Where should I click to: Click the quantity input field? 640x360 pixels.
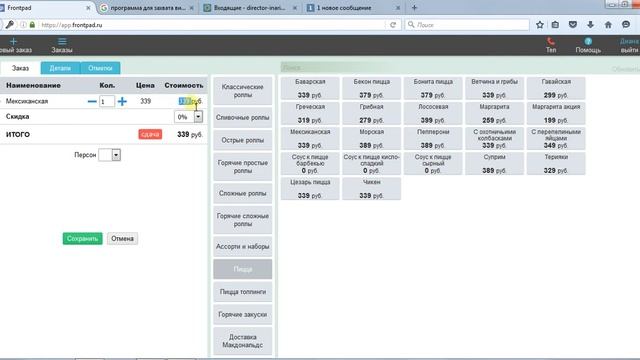107,101
